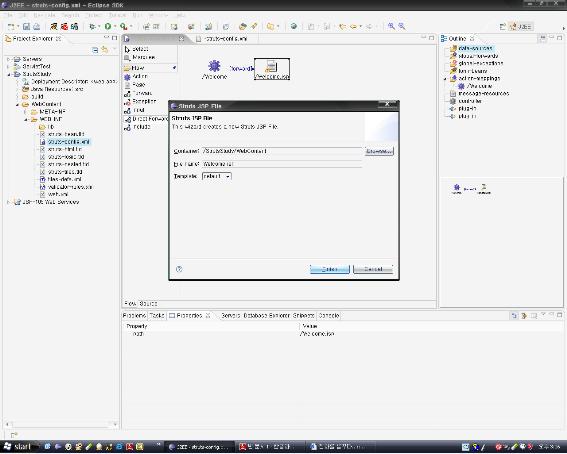Select the J2EE perspective button
The height and width of the screenshot is (454, 567).
pos(520,27)
